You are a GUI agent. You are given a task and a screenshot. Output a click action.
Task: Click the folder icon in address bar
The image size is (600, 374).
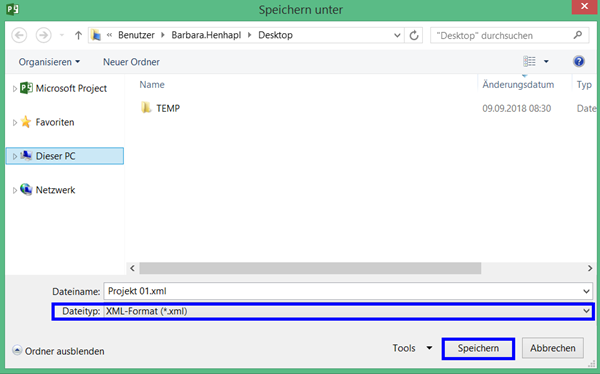[96, 36]
